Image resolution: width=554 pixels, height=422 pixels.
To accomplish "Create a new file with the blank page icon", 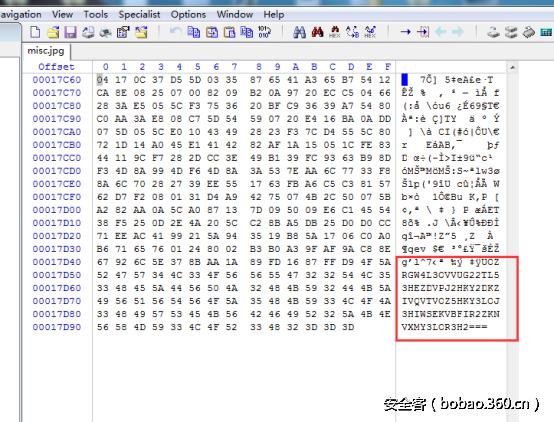I will (35, 32).
